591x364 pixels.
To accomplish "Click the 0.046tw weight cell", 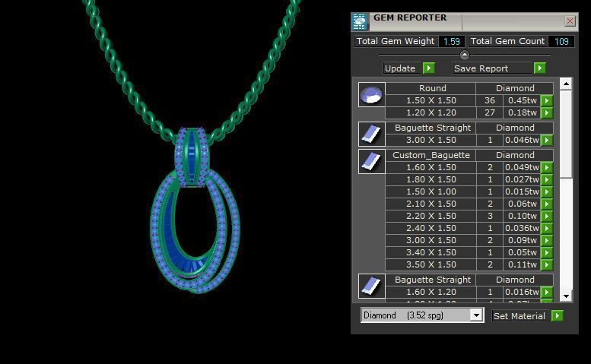I will point(522,140).
